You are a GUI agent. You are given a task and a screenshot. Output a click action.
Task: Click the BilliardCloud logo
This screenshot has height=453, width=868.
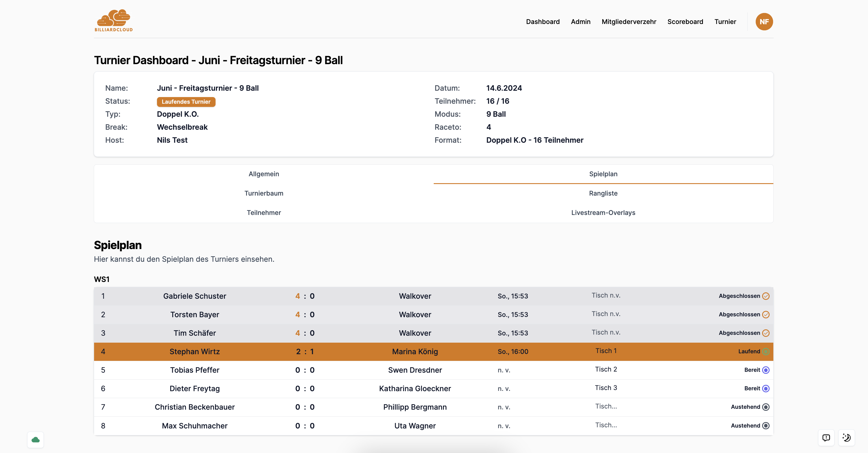pos(114,21)
